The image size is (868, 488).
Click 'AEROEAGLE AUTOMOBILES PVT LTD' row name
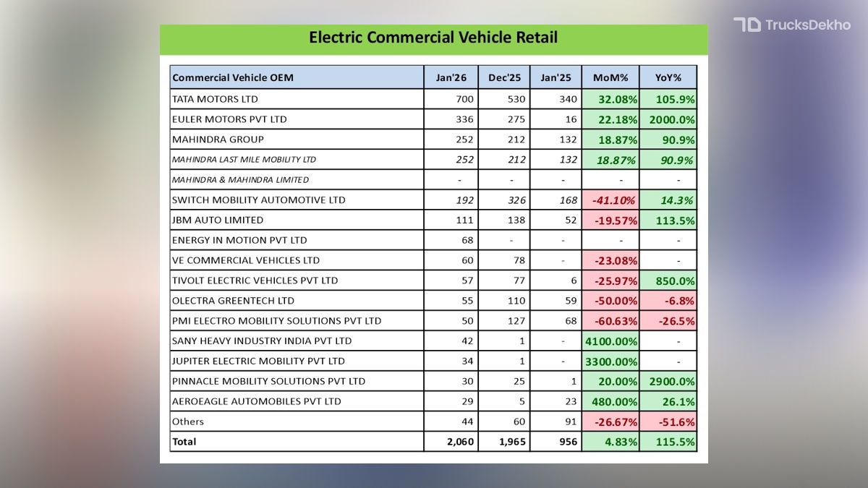tap(257, 401)
